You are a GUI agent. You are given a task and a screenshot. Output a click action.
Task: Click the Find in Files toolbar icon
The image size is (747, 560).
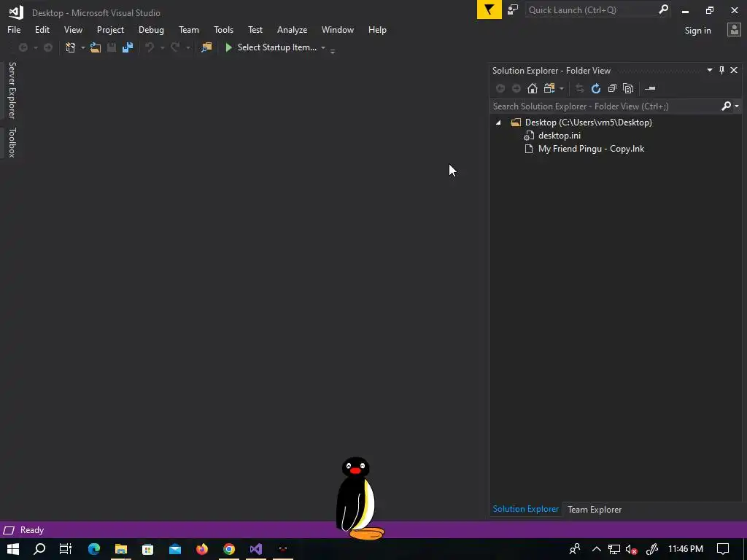[206, 47]
